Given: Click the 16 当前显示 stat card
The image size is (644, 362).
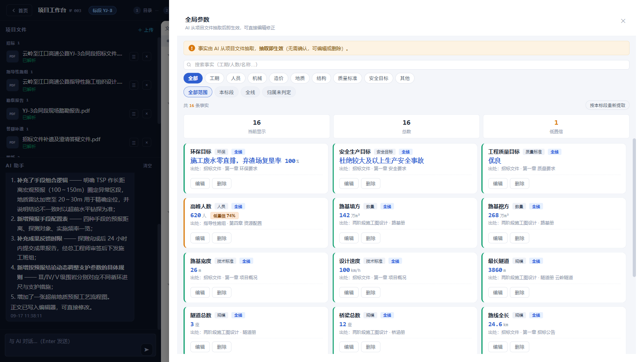Looking at the screenshot, I should tap(257, 126).
